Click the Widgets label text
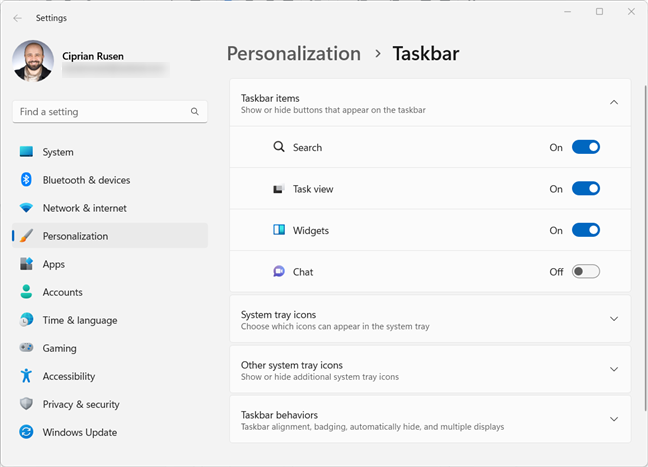The height and width of the screenshot is (467, 648). point(311,230)
